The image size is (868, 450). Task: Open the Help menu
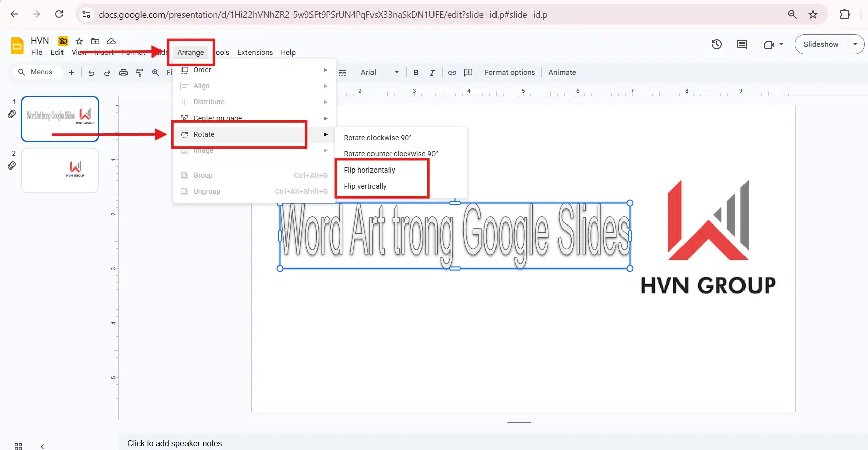click(288, 52)
